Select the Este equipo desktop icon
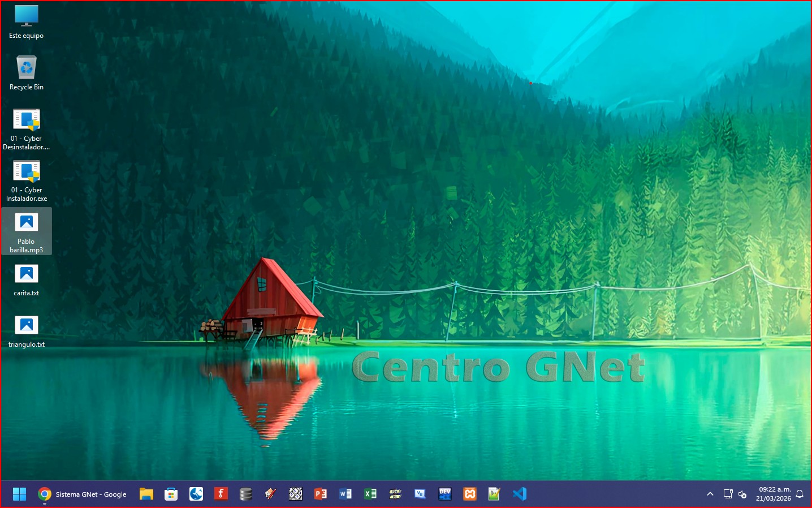This screenshot has height=508, width=812. click(26, 23)
